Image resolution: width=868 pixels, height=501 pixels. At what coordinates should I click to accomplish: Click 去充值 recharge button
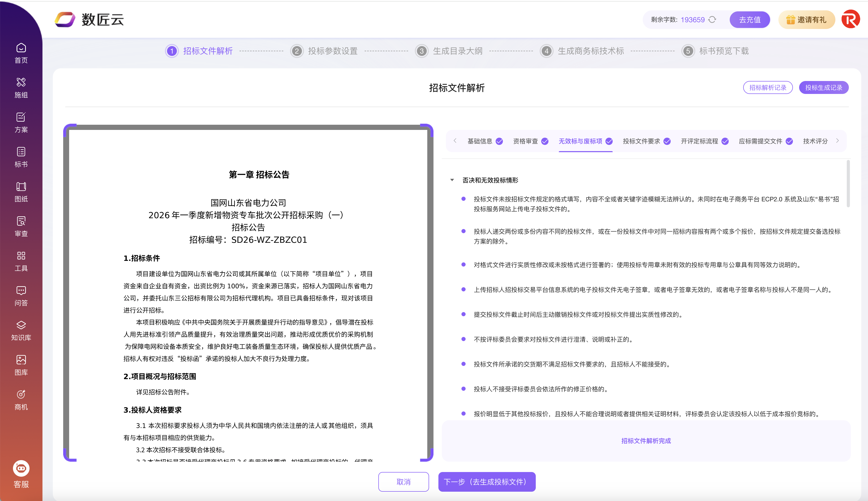750,20
